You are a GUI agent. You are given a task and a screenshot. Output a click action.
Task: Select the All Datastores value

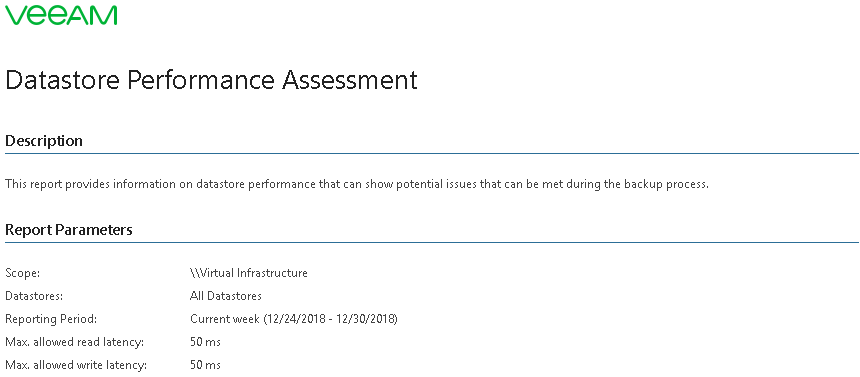tap(225, 296)
